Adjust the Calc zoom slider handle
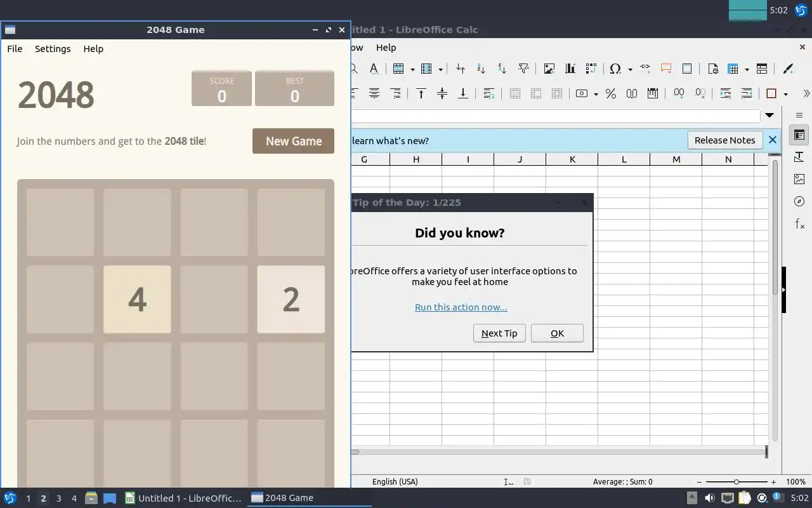The height and width of the screenshot is (508, 812). 736,482
